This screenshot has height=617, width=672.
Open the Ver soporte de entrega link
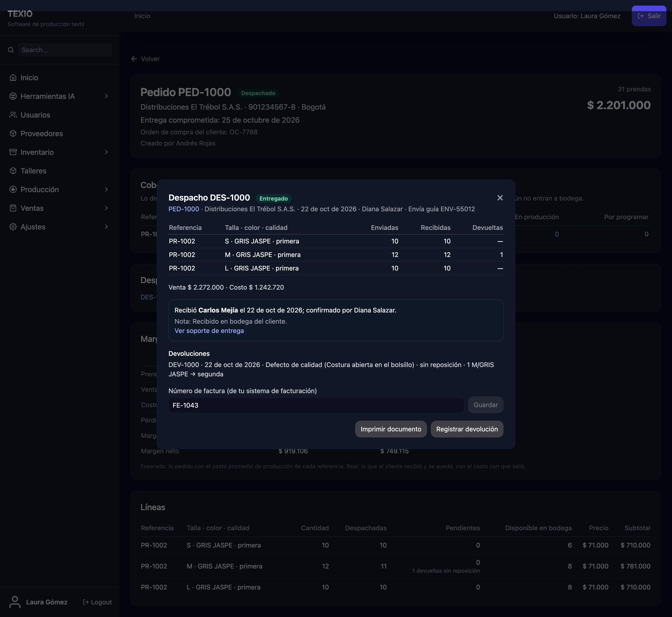click(209, 331)
